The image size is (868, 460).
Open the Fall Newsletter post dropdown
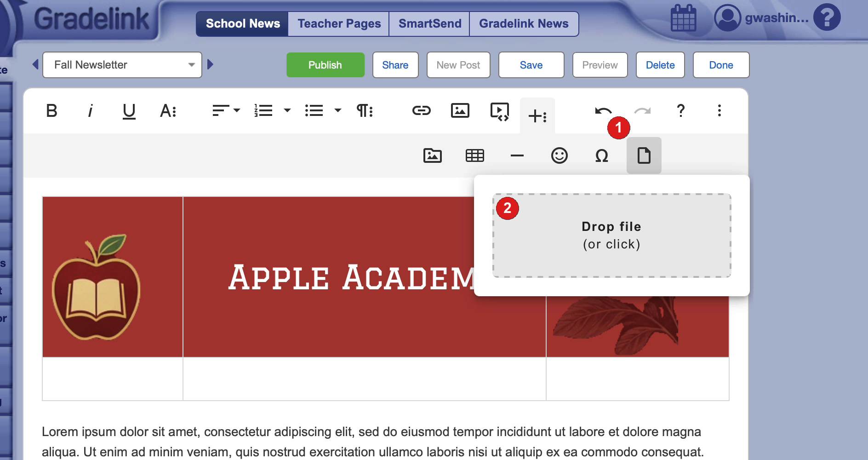(122, 65)
